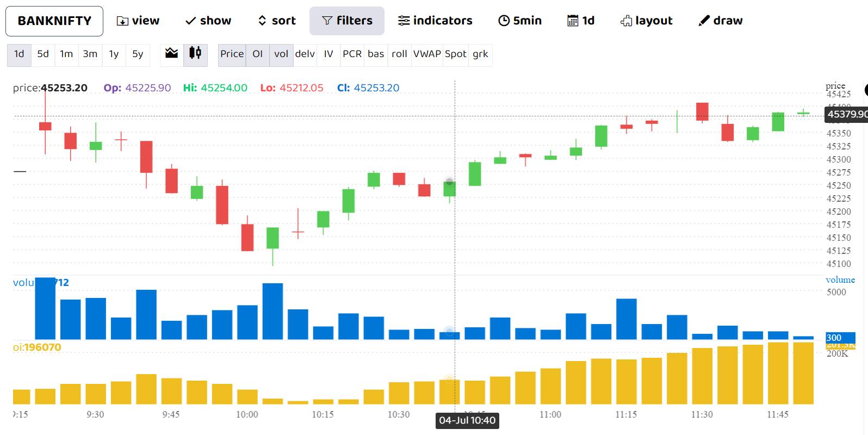Click the 04-Jul 10:40 crosshair time label

tap(467, 420)
